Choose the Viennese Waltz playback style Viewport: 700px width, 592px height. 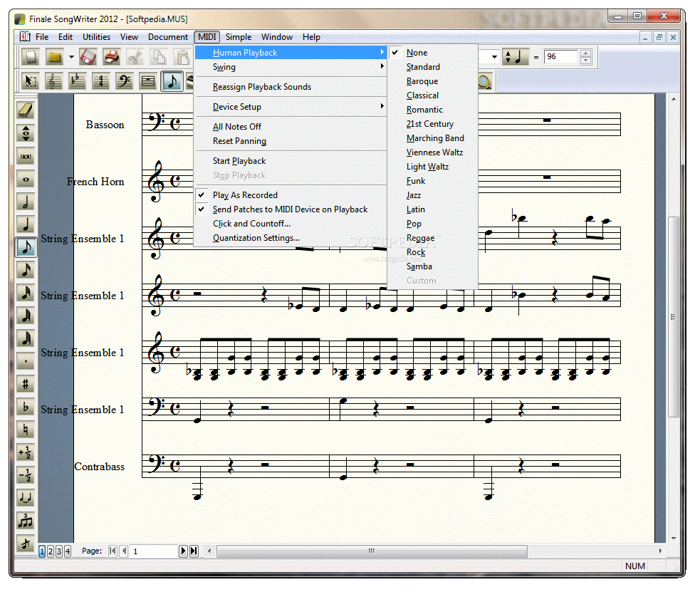[432, 152]
